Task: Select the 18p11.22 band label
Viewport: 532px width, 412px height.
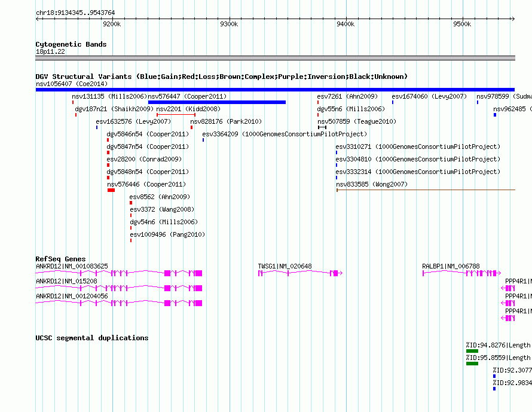Action: [50, 51]
